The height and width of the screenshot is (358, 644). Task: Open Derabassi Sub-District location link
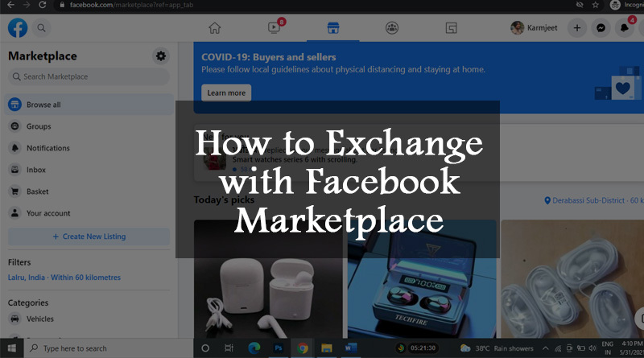(x=594, y=200)
